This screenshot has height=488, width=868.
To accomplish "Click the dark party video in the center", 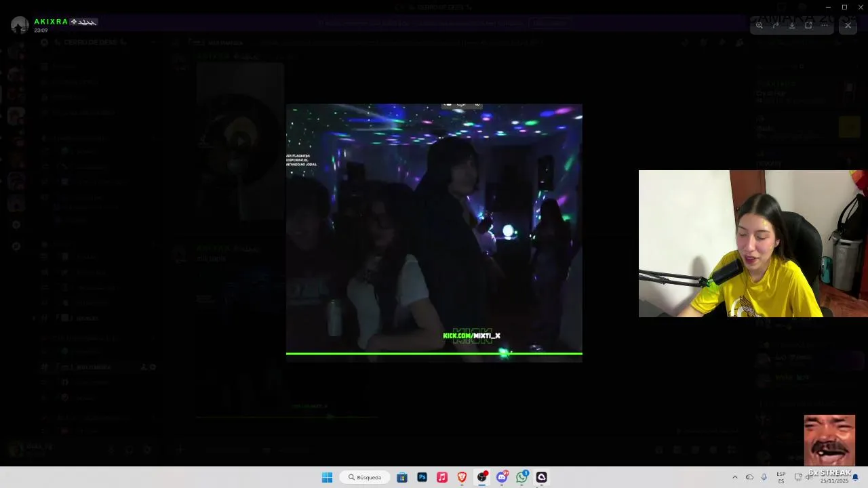I will pyautogui.click(x=434, y=232).
